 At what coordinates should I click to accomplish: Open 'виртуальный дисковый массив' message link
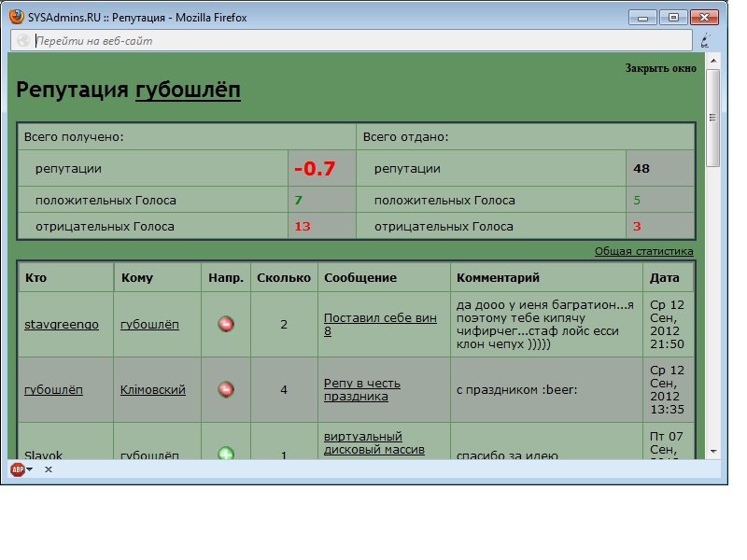click(374, 442)
